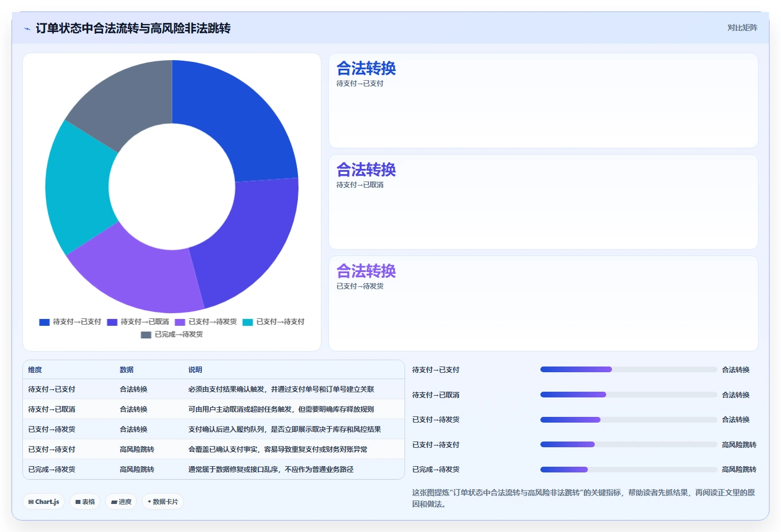Click 高风险跳转 in the 已完成→待发货 table row
781x532 pixels.
tap(137, 470)
